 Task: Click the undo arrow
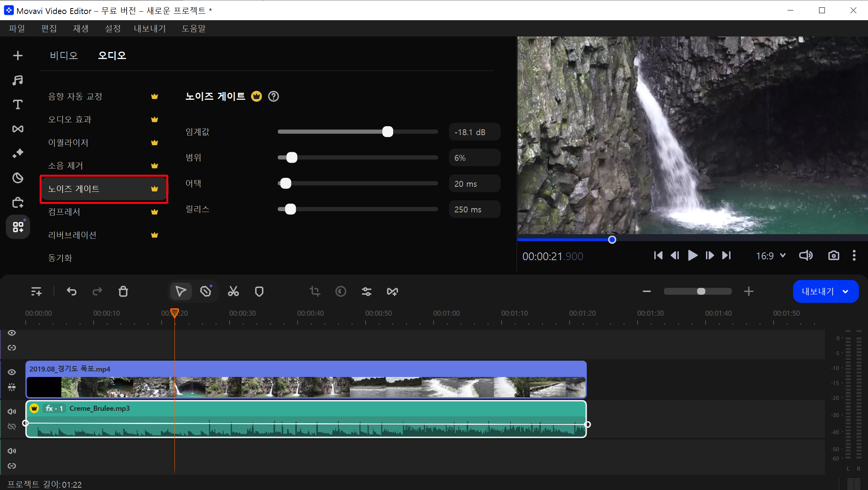click(71, 291)
